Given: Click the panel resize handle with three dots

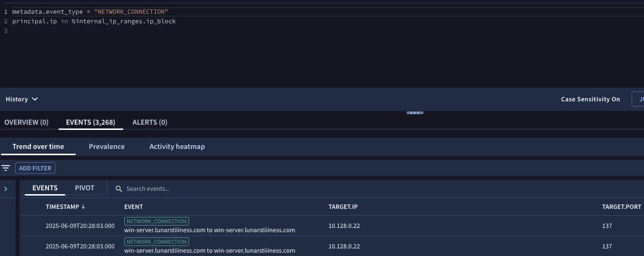Looking at the screenshot, I should coord(415,113).
